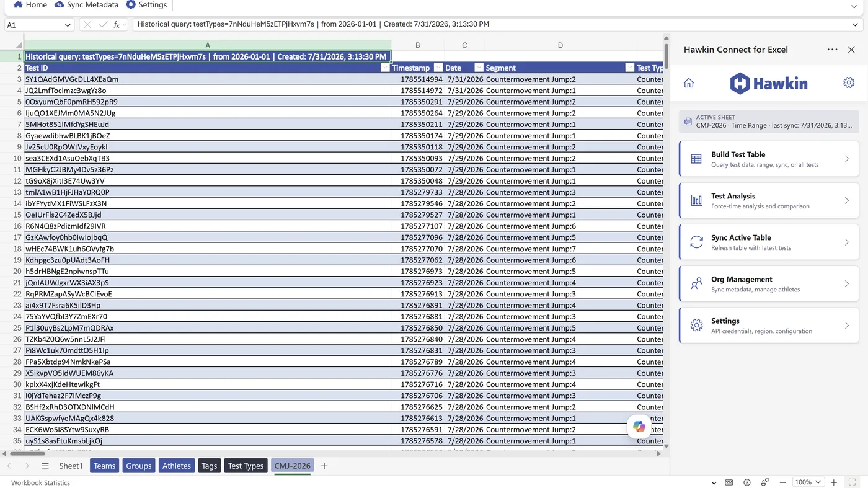Click the help question mark icon
This screenshot has height=488, width=868.
coord(747,482)
